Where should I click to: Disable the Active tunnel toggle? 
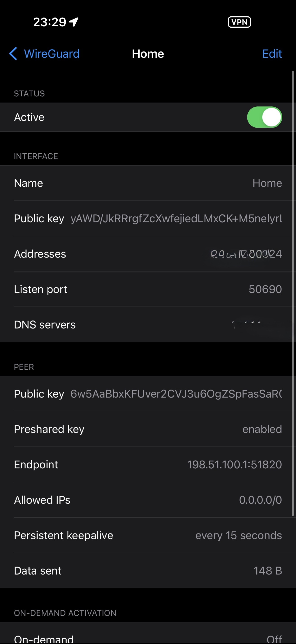click(x=264, y=117)
